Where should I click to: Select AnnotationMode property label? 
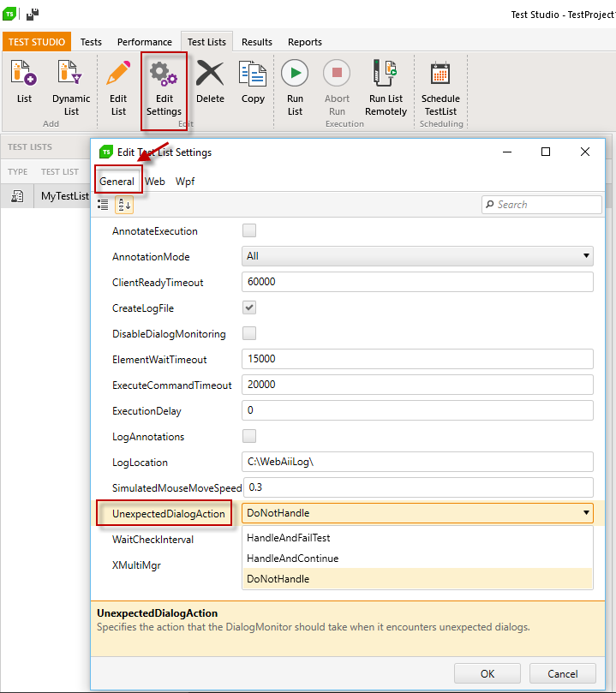click(151, 257)
